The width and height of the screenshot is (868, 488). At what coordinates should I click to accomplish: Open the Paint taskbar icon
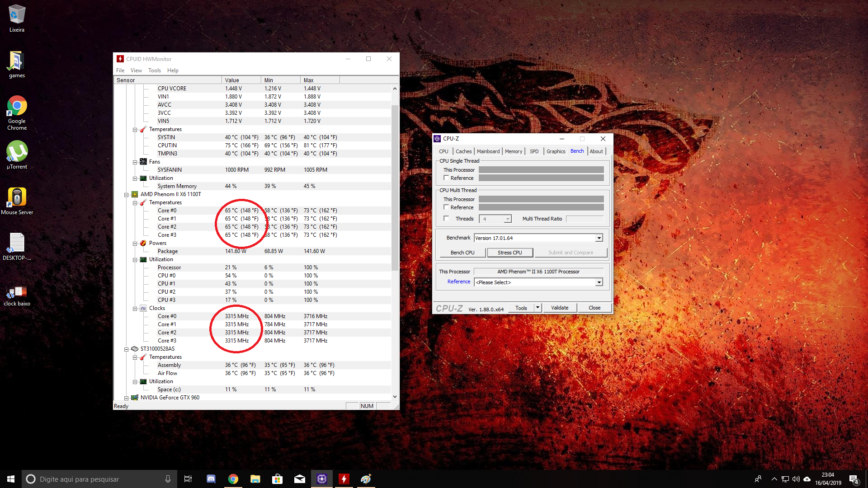(x=366, y=479)
